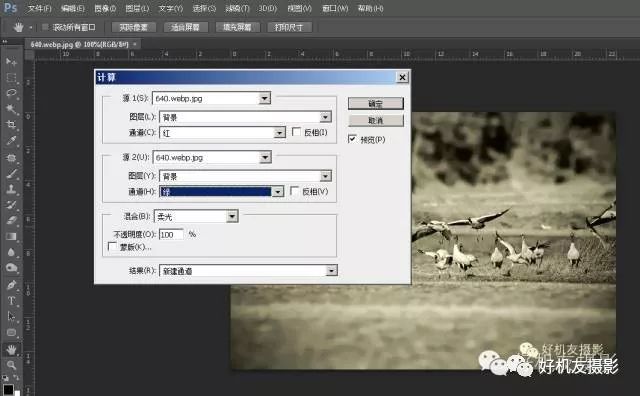This screenshot has height=396, width=640.
Task: Select the Eyedropper tool
Action: (x=11, y=141)
